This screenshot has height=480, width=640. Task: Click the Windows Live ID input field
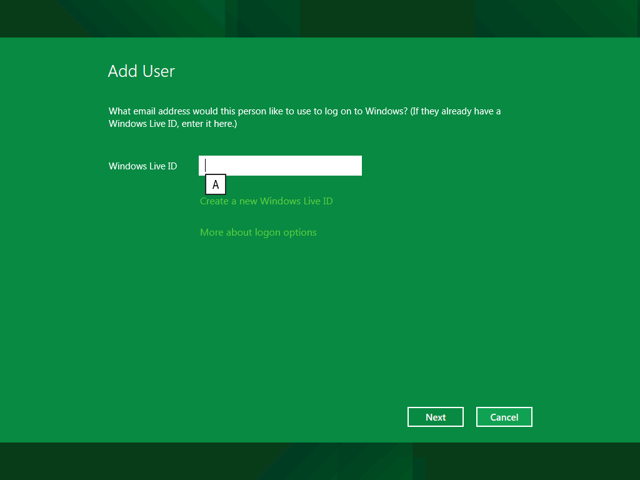[280, 165]
